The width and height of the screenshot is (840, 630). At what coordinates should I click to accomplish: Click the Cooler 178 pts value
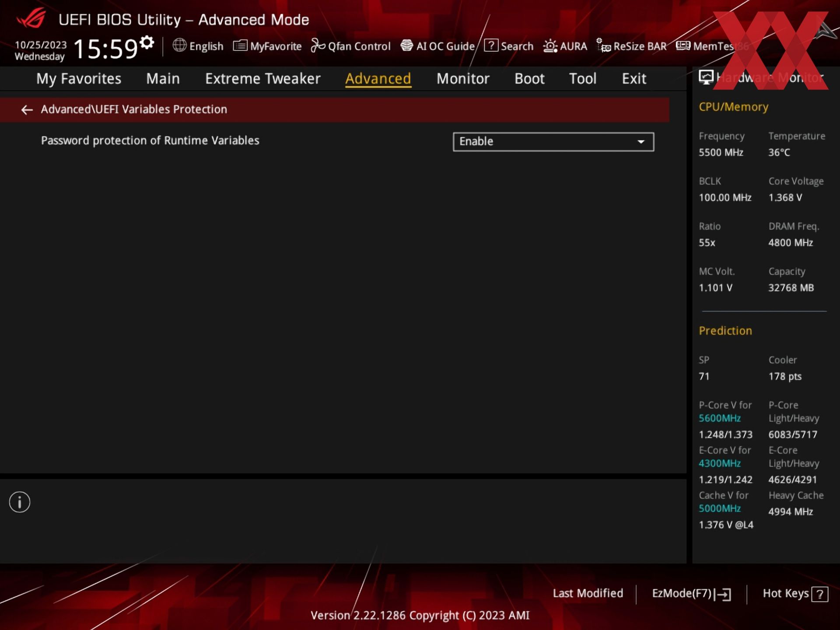click(x=785, y=376)
